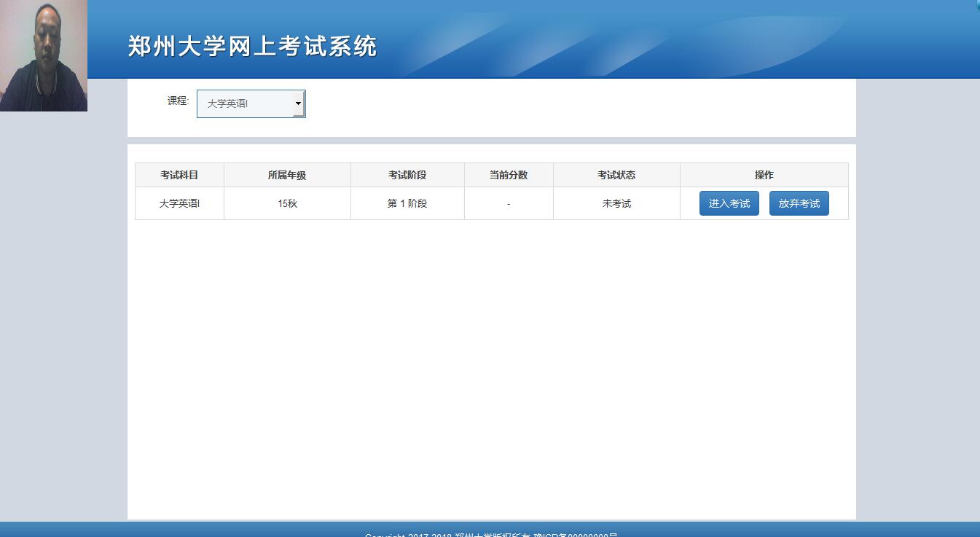This screenshot has height=537, width=980.
Task: Click the 考试阶段 column header
Action: coord(407,175)
